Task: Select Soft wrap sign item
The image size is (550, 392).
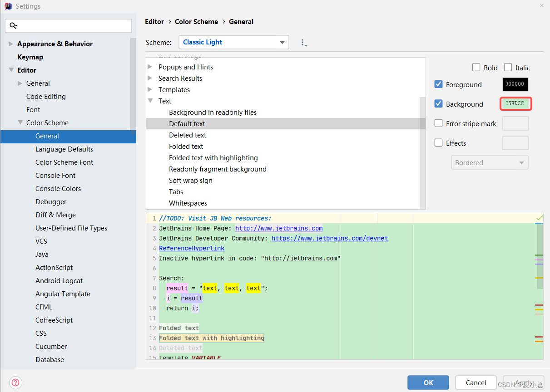Action: tap(191, 181)
